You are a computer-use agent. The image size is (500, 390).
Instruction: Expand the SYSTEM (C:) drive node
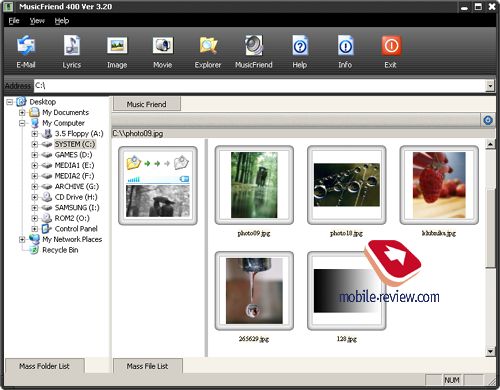[x=34, y=144]
